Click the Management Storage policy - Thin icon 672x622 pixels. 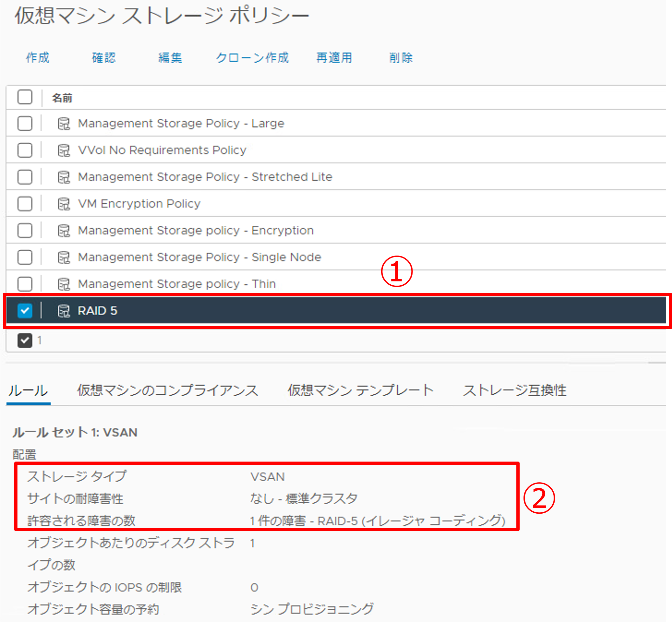click(64, 284)
